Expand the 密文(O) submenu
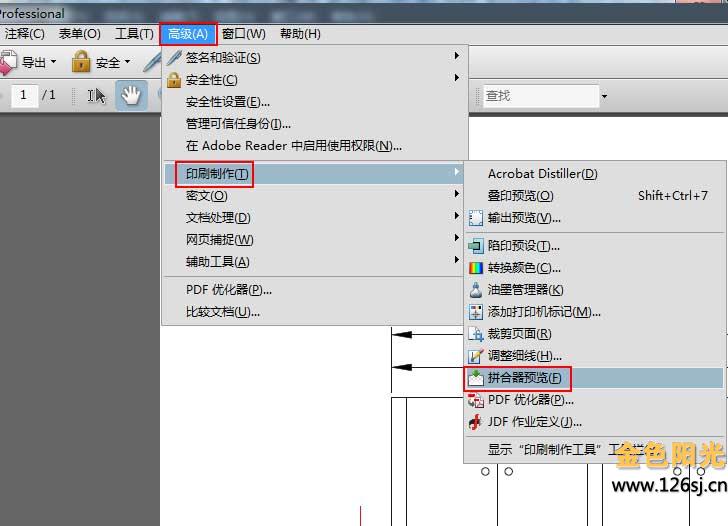This screenshot has height=526, width=728. tap(315, 196)
